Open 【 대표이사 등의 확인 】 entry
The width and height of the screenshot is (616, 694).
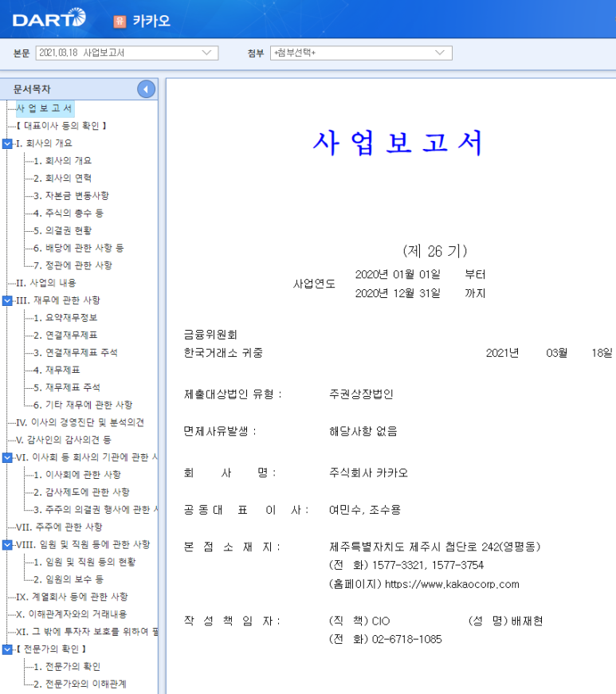(61, 126)
